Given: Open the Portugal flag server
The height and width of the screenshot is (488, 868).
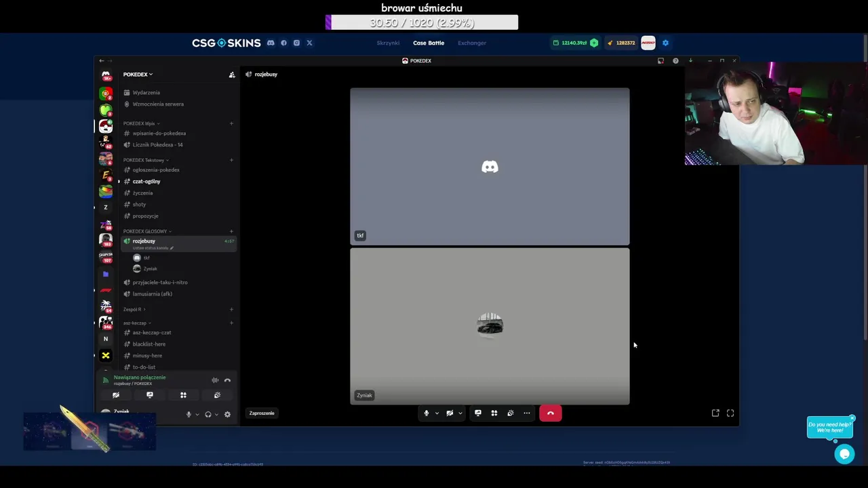Looking at the screenshot, I should point(106,93).
